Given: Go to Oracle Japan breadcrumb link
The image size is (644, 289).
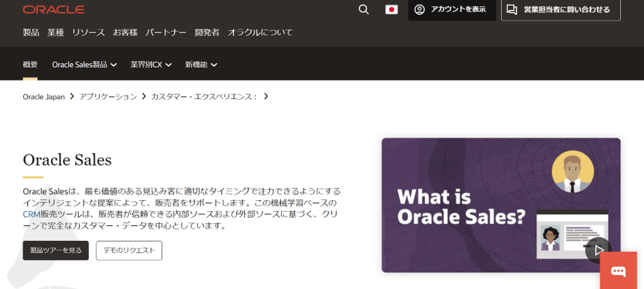Looking at the screenshot, I should click(43, 97).
